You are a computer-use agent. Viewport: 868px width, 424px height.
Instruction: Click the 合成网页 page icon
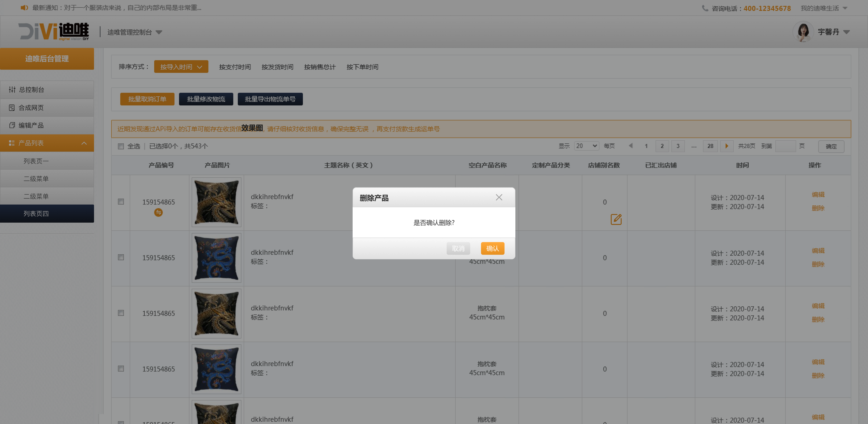tap(12, 108)
